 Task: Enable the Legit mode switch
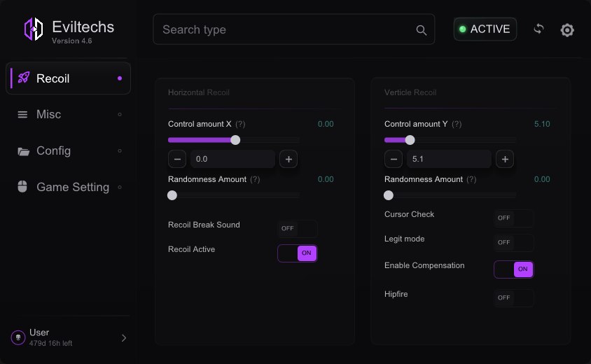point(514,243)
